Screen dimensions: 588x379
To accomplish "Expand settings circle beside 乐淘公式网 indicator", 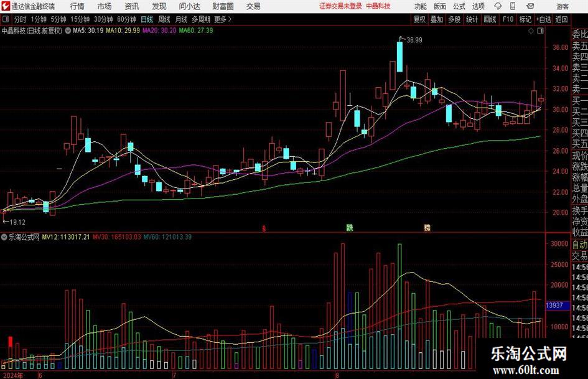I will (4, 237).
